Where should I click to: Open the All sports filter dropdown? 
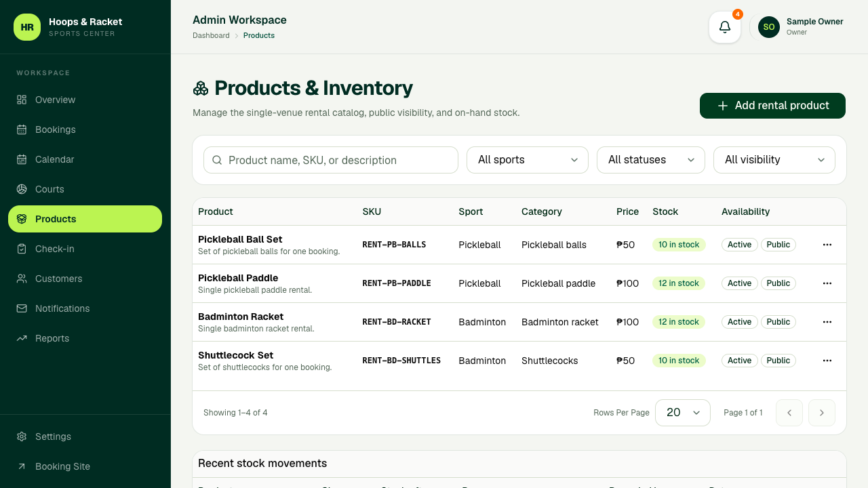click(528, 160)
